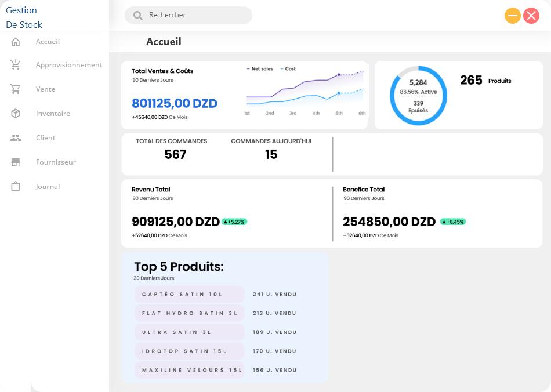Select the Approvisionnement cart icon
The width and height of the screenshot is (551, 392).
[x=16, y=65]
